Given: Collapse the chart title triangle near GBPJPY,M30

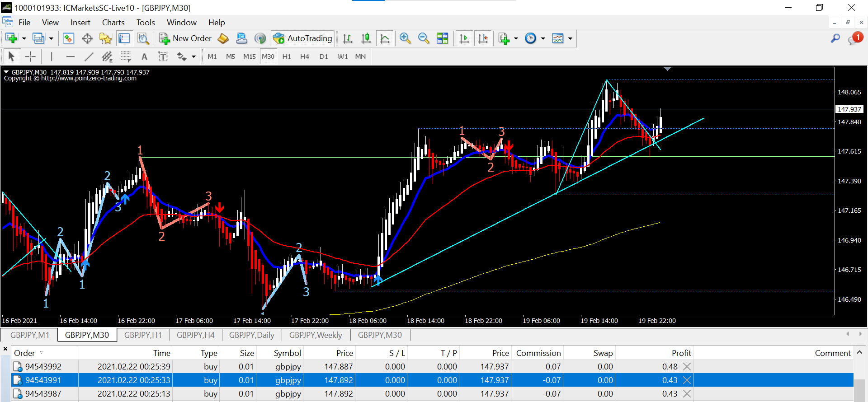Looking at the screenshot, I should coord(6,72).
